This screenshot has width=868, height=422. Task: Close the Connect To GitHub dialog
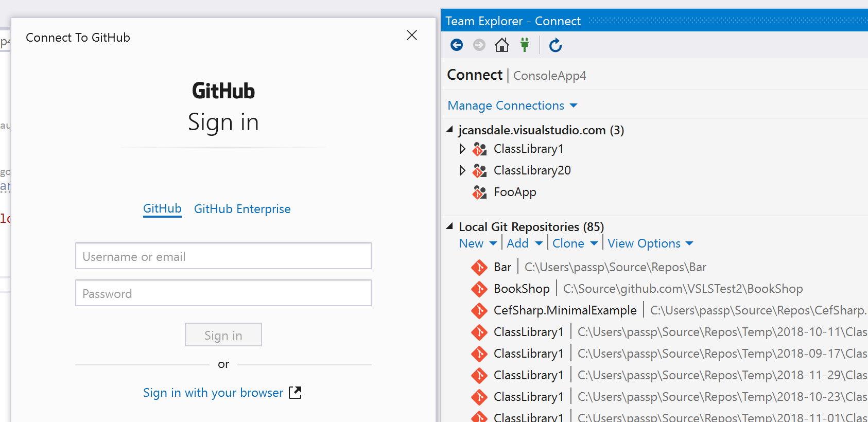tap(412, 35)
